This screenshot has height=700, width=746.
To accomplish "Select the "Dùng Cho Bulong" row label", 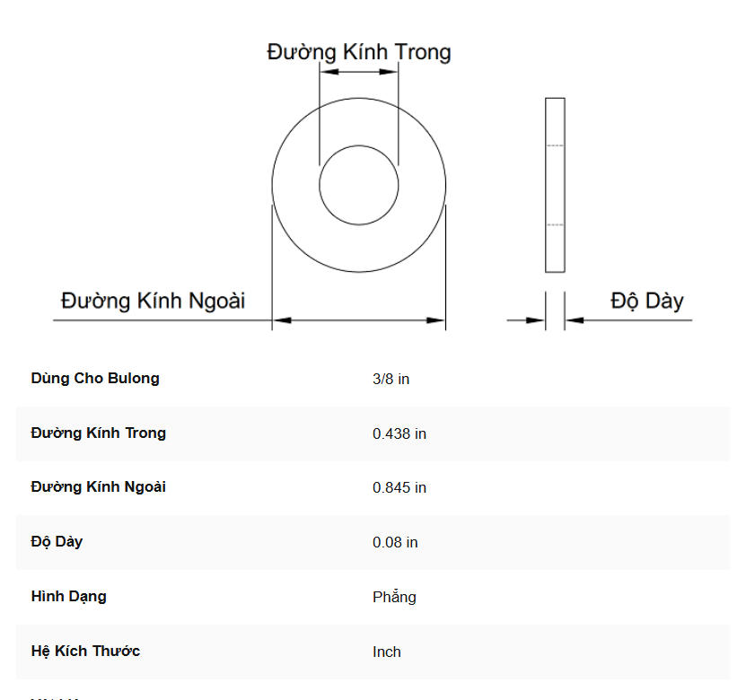I will [x=95, y=379].
